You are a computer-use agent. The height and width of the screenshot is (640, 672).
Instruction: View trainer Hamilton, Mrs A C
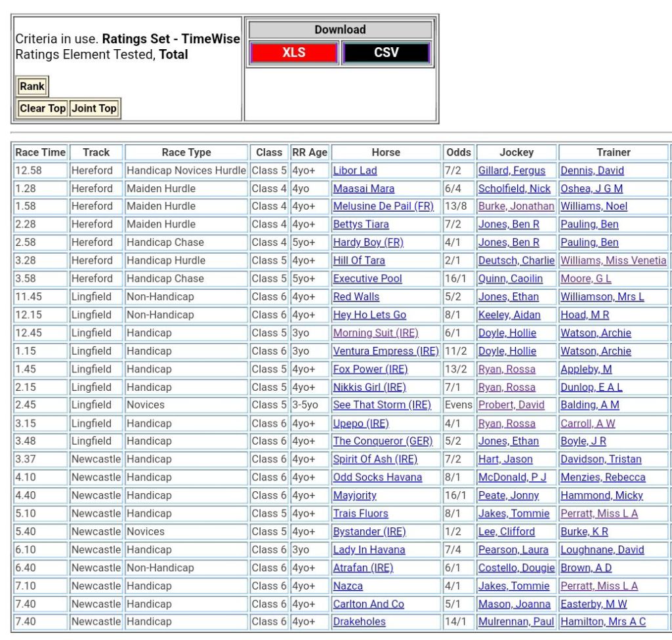[602, 622]
